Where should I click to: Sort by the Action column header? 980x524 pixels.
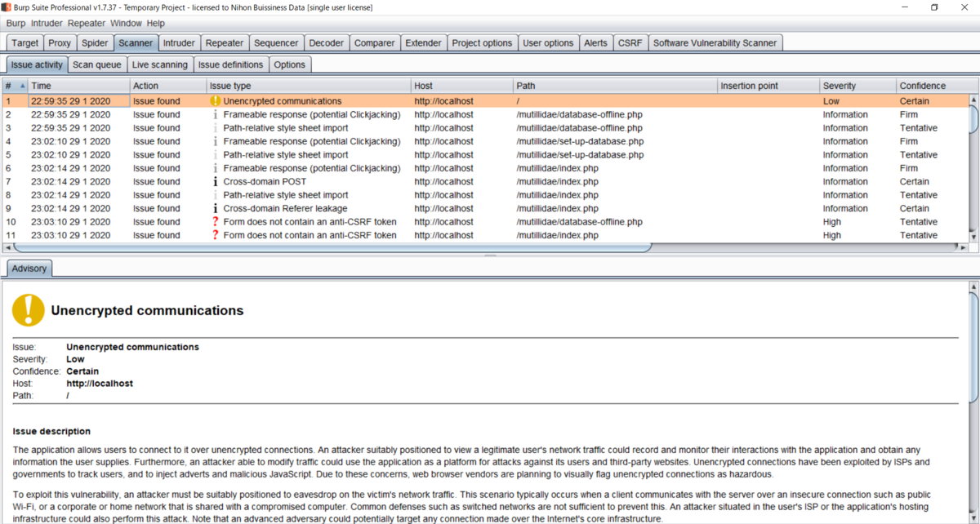[x=167, y=86]
